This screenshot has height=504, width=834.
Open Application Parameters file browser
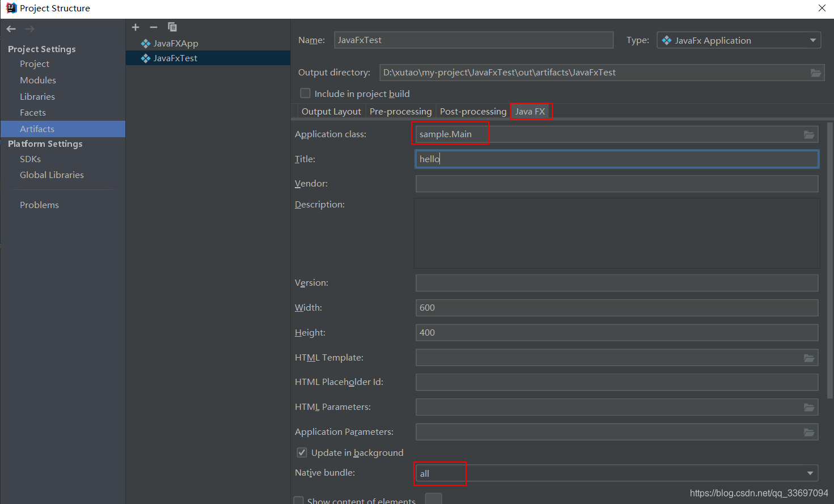(809, 432)
